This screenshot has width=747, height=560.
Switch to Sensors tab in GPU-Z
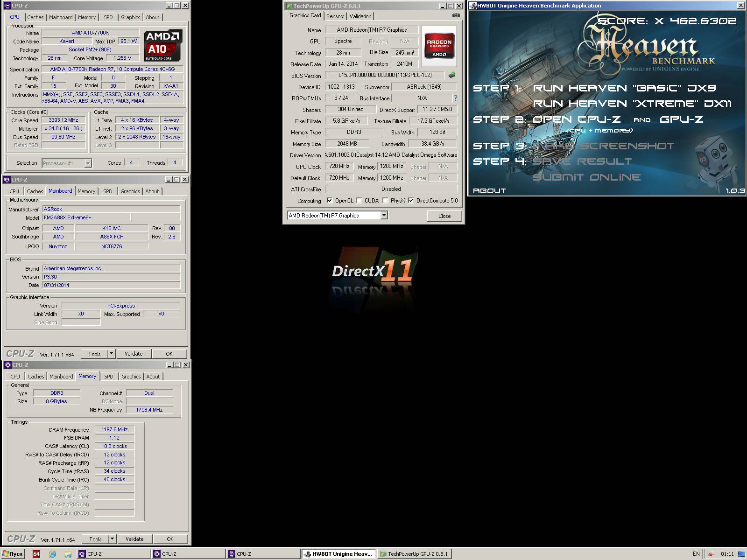(x=335, y=16)
